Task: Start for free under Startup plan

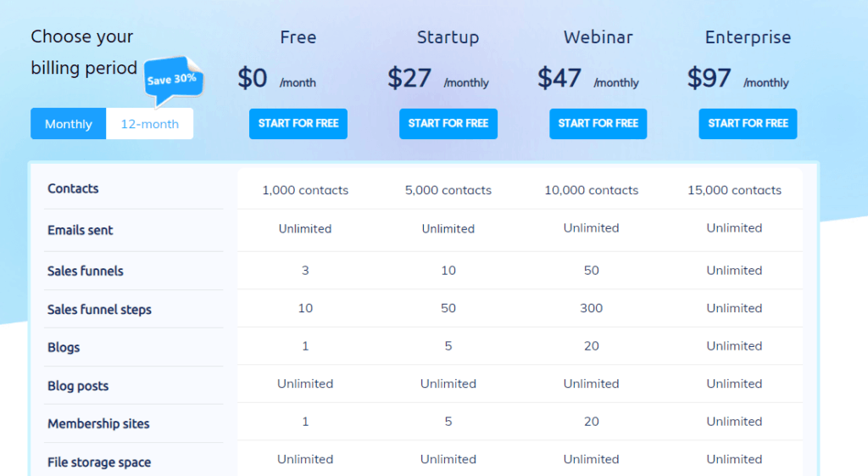Action: 448,124
